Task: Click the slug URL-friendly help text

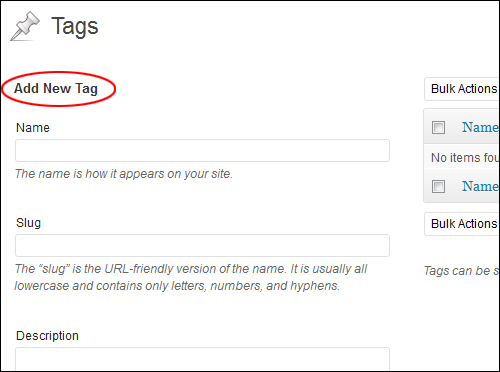Action: 191,277
